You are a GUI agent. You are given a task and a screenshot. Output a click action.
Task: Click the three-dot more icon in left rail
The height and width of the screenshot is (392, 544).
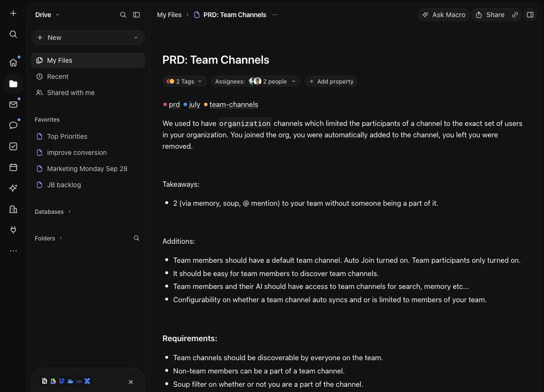tap(13, 250)
